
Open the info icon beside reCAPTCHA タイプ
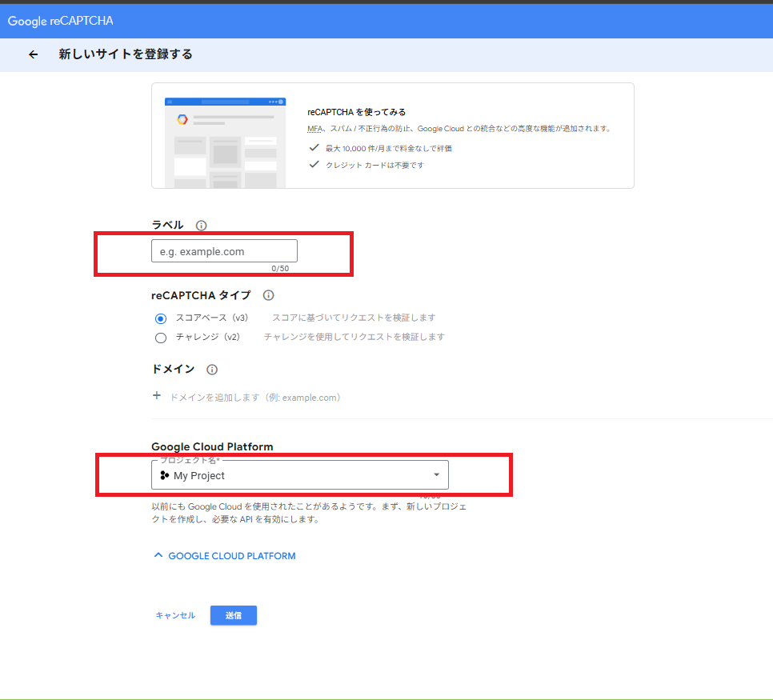coord(269,295)
